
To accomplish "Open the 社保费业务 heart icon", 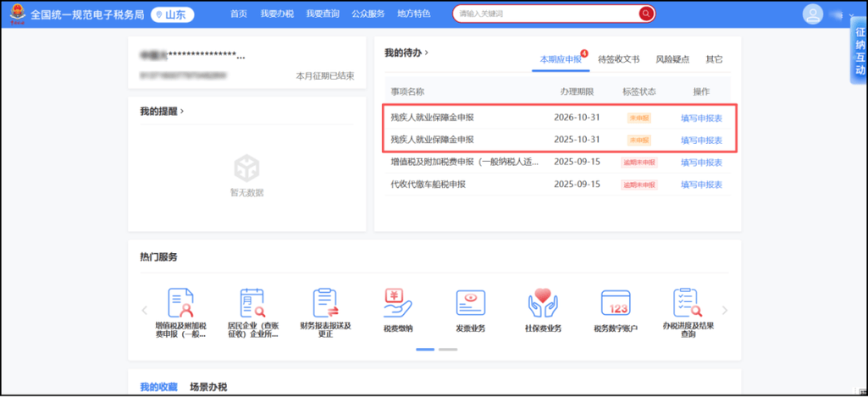I will (x=543, y=302).
